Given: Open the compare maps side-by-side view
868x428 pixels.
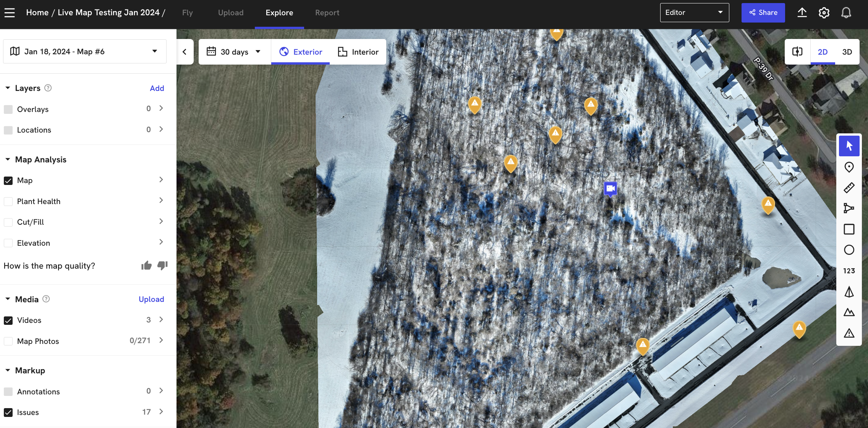Looking at the screenshot, I should [797, 52].
